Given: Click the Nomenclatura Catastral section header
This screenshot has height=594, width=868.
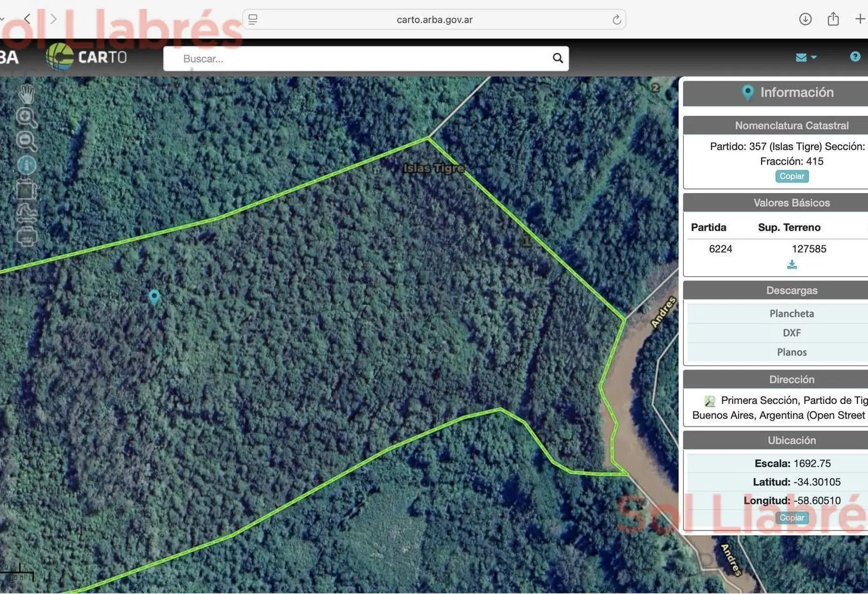Looking at the screenshot, I should pyautogui.click(x=776, y=126).
